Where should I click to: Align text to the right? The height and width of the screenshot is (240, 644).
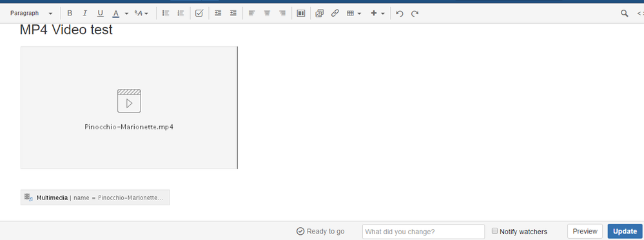(282, 13)
